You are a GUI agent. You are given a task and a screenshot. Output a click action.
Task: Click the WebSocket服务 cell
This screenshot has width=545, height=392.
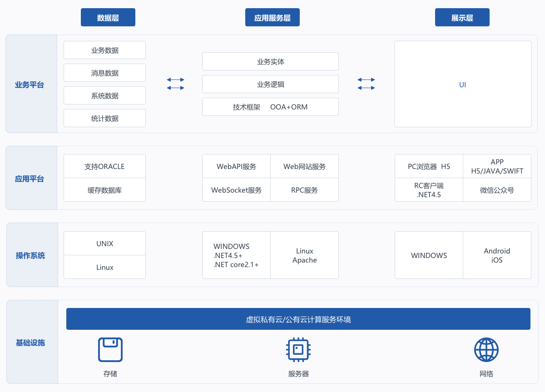pos(236,190)
